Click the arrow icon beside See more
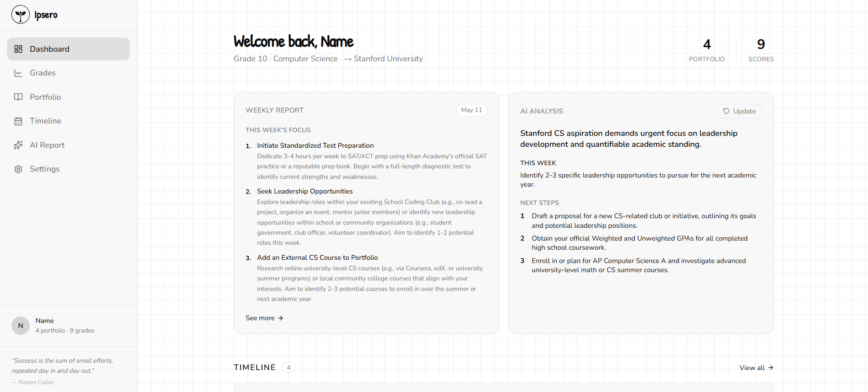 [281, 318]
